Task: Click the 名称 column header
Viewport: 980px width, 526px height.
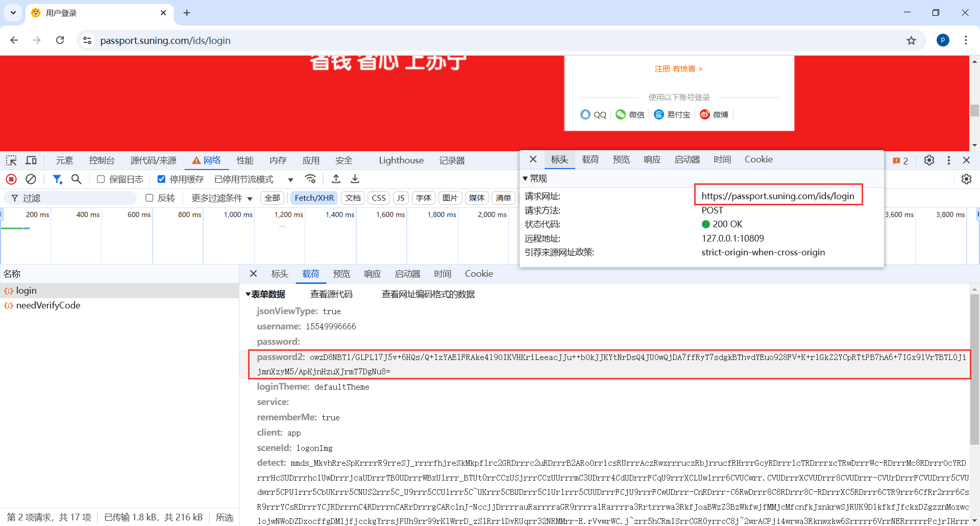Action: [x=119, y=274]
